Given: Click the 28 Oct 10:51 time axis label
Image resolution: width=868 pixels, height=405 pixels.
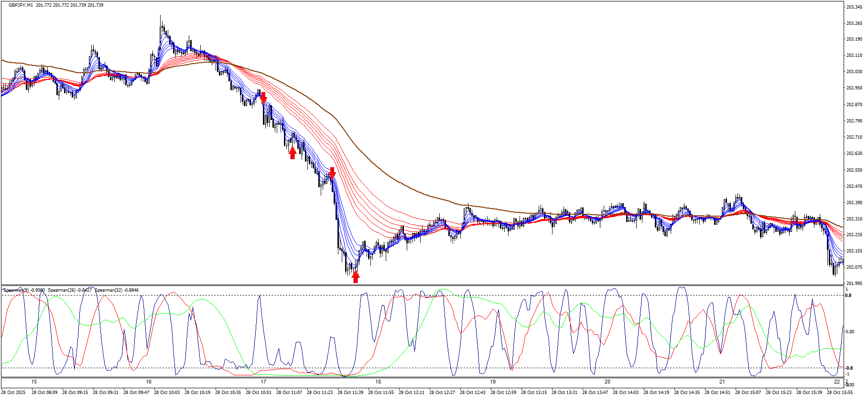Looking at the screenshot, I should pos(258,393).
